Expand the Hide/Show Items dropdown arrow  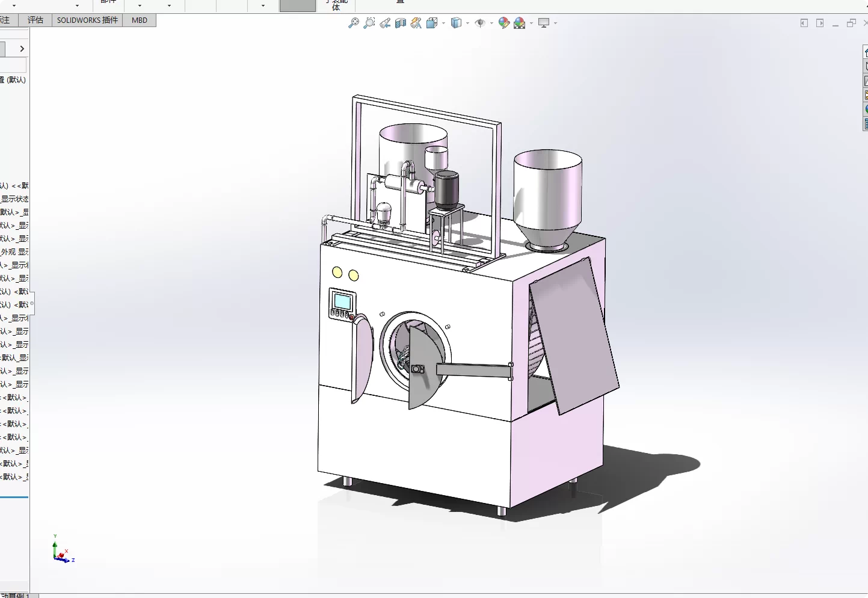[x=491, y=23]
